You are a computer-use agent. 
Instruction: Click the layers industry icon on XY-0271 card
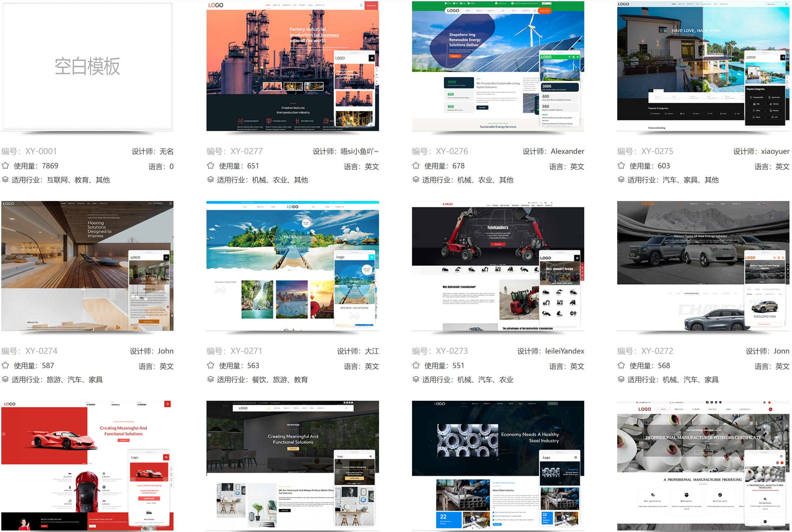(x=211, y=380)
